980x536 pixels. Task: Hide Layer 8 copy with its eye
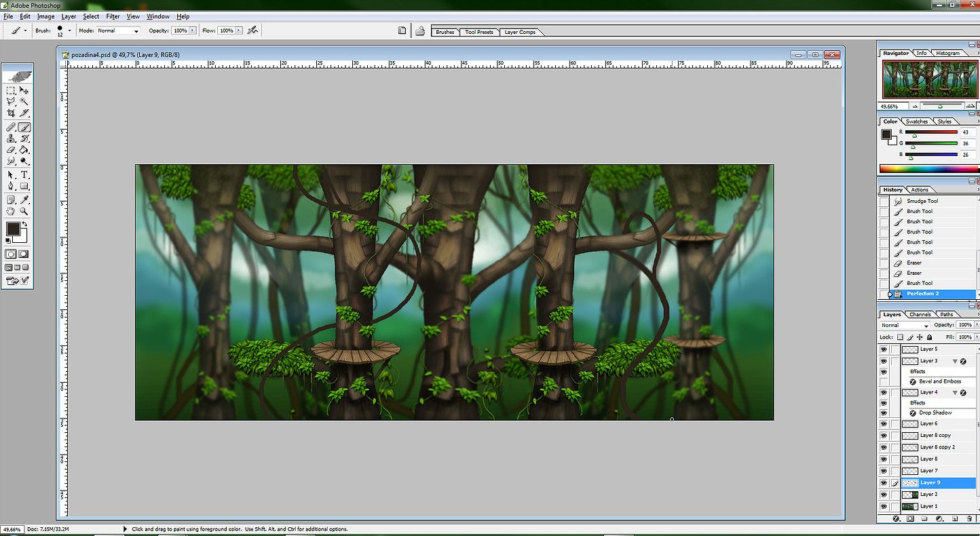pyautogui.click(x=883, y=436)
